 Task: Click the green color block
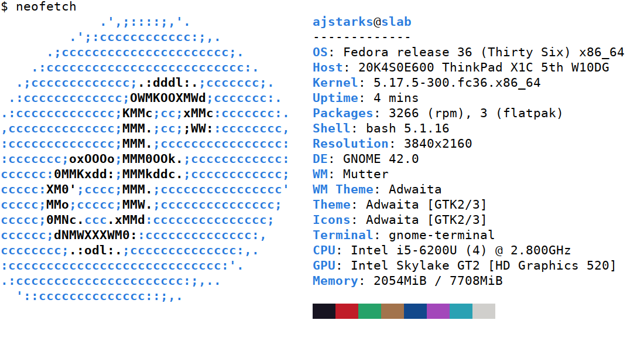[369, 311]
